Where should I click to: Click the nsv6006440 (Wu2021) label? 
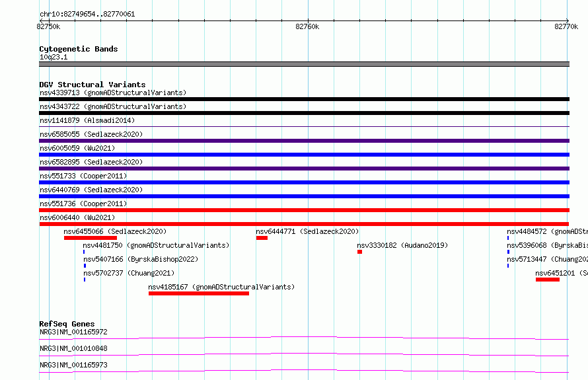click(77, 217)
